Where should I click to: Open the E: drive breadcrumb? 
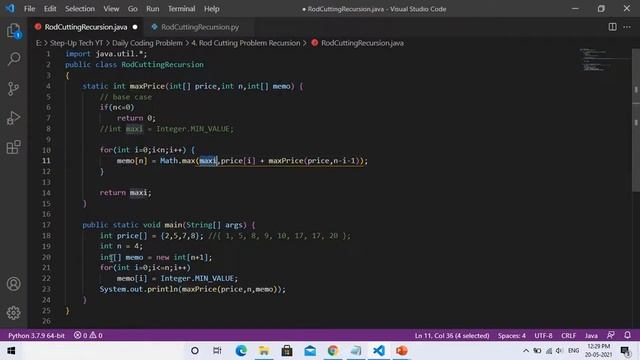[38, 43]
